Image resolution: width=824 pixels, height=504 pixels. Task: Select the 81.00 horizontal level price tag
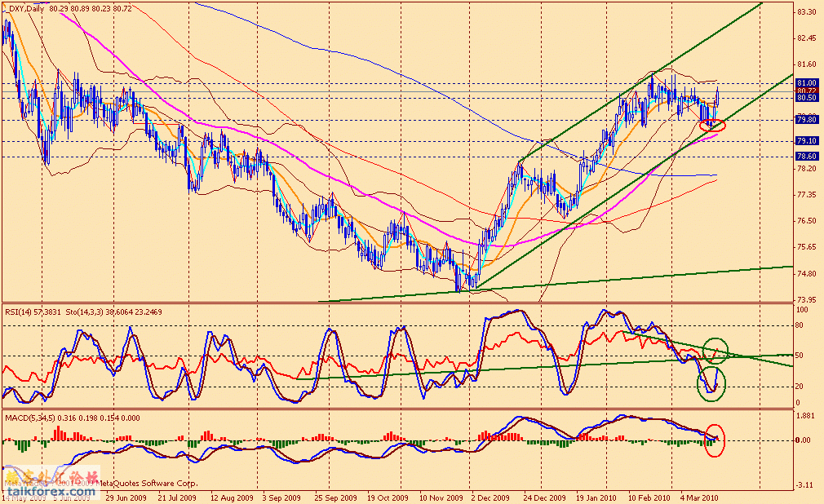(806, 83)
